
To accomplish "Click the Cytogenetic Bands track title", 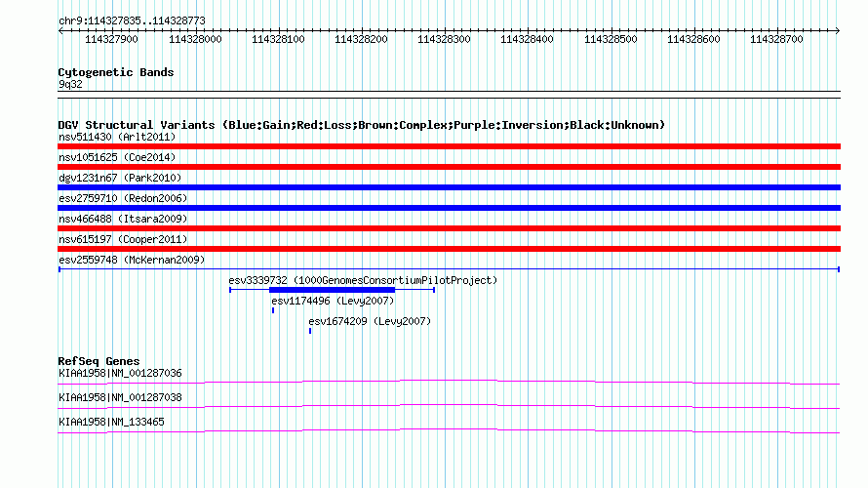I will 116,72.
